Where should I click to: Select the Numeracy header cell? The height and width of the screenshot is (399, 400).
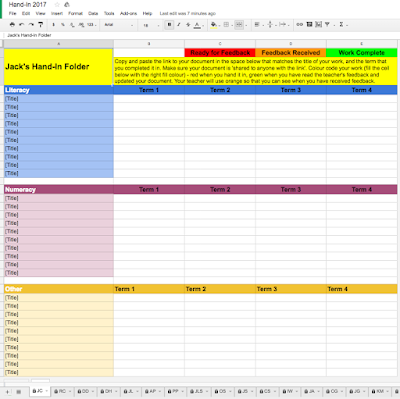coord(59,190)
